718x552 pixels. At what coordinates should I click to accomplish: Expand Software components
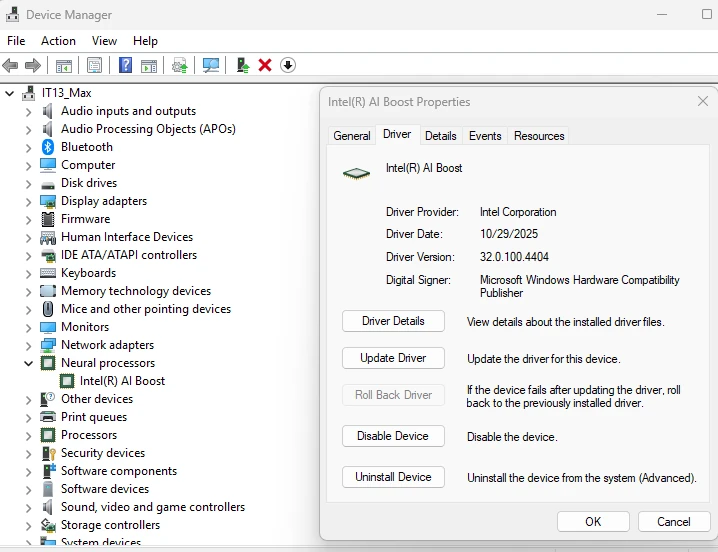(x=28, y=471)
